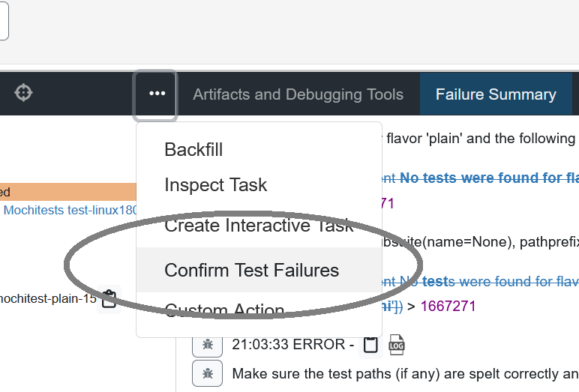Open the Failure Summary tab
The height and width of the screenshot is (392, 579).
coord(496,94)
